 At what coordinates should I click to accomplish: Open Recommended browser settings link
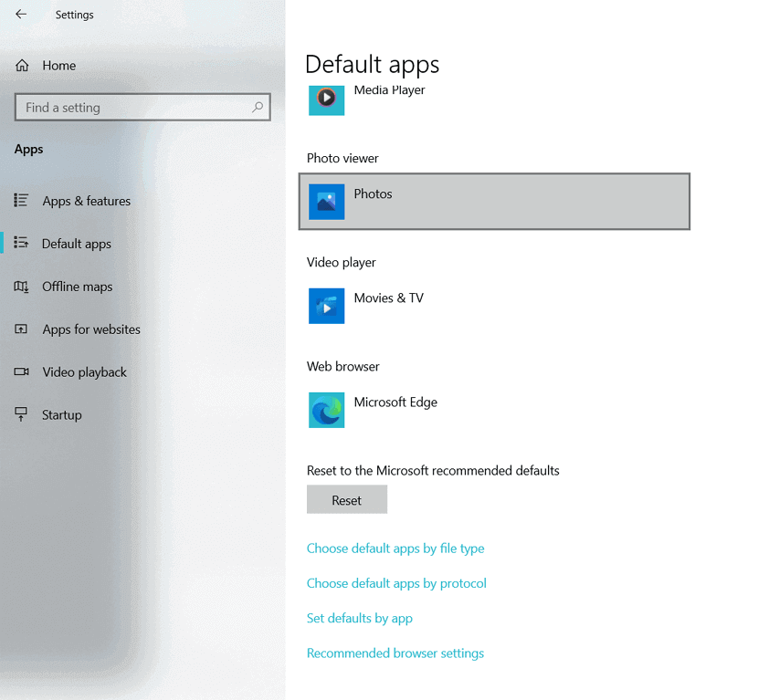click(x=395, y=653)
